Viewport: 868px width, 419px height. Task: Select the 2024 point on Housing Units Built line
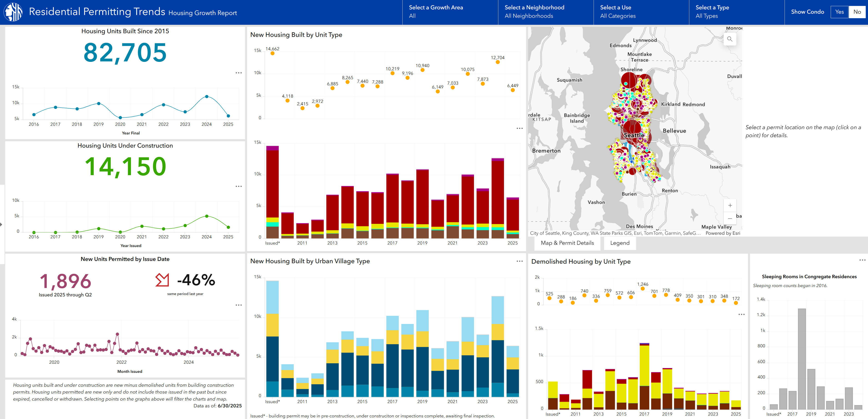(x=207, y=96)
